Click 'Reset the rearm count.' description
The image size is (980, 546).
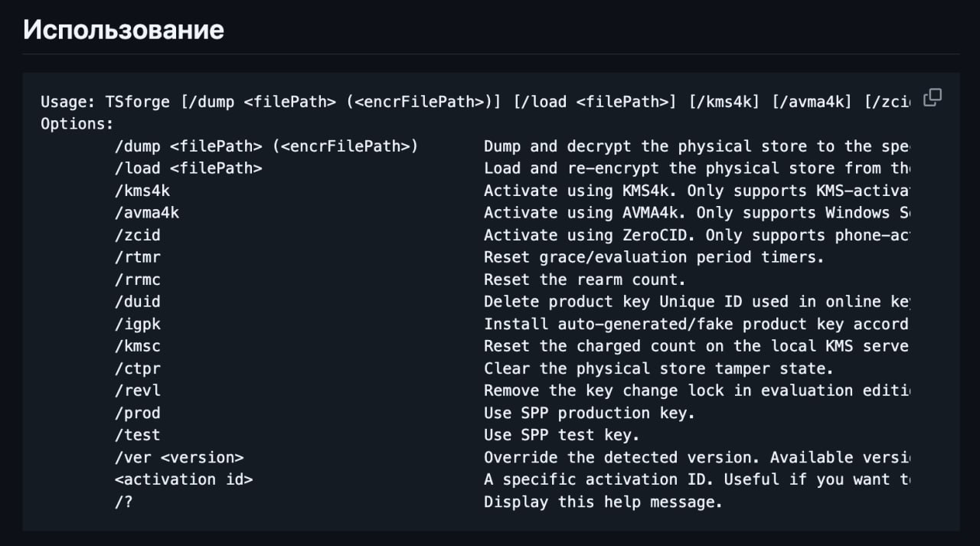[x=586, y=280]
